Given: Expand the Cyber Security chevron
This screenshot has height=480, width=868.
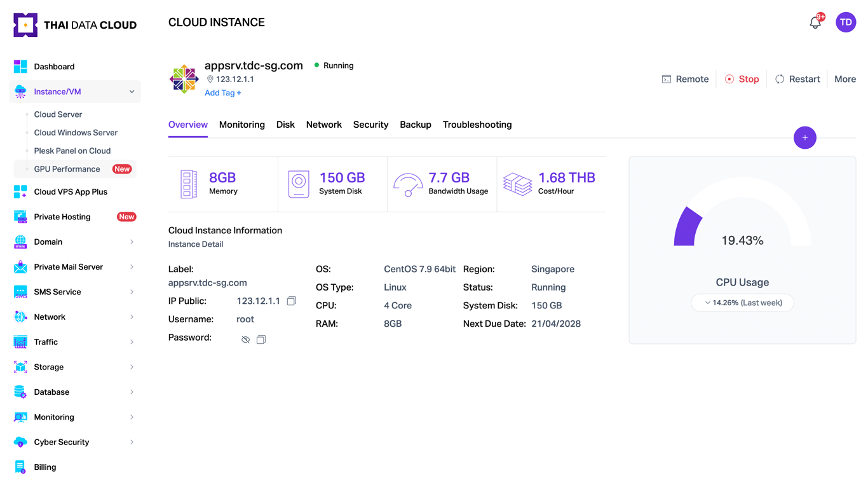Looking at the screenshot, I should (x=132, y=442).
